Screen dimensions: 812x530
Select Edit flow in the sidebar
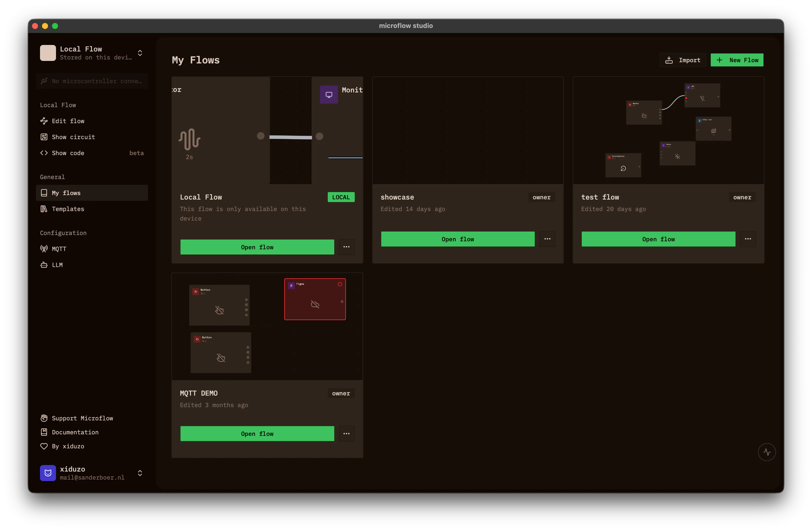point(92,121)
